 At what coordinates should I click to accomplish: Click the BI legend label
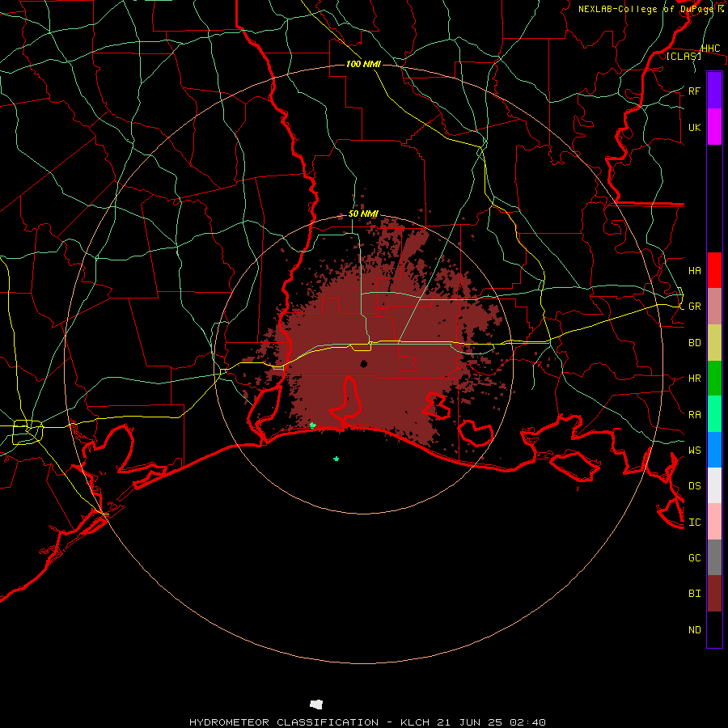point(694,594)
